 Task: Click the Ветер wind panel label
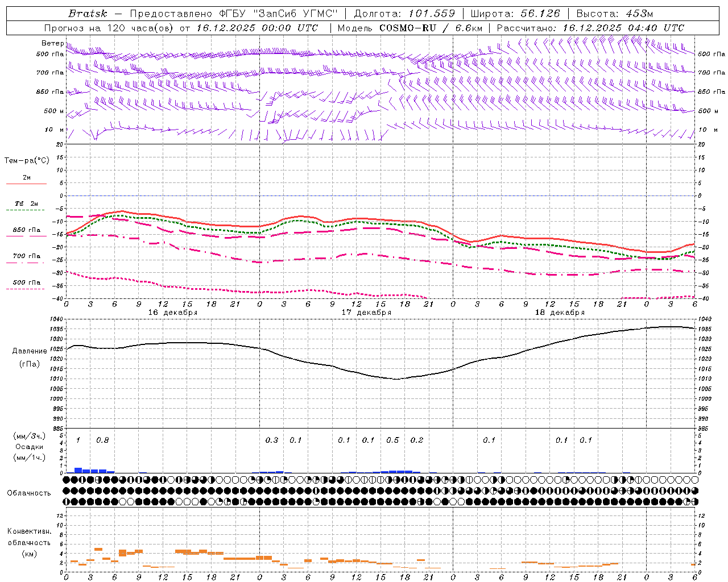point(52,43)
